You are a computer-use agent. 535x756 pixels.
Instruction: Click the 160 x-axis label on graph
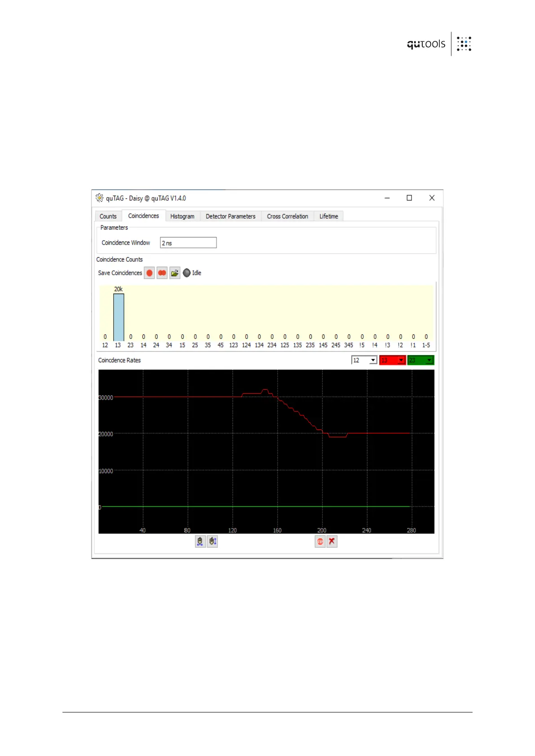pyautogui.click(x=277, y=531)
